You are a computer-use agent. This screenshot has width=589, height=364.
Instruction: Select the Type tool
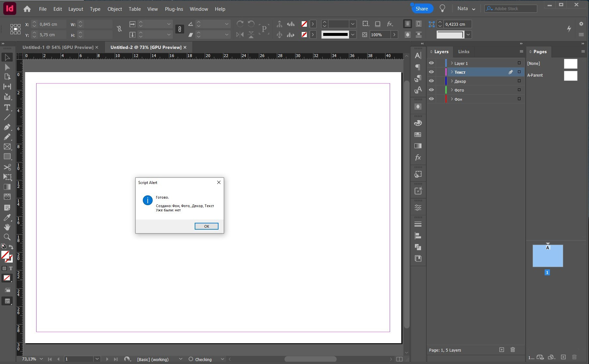[7, 108]
